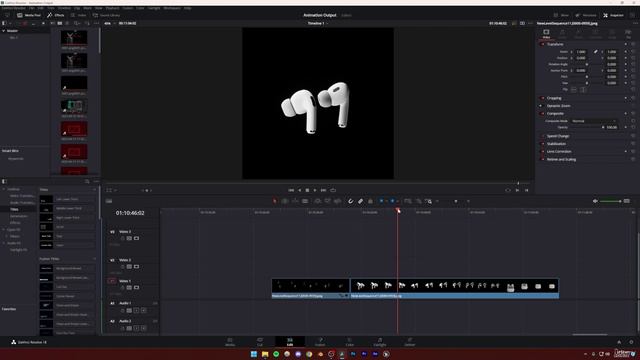Open the Composite Mode dropdown
This screenshot has height=360, width=640.
click(x=593, y=121)
